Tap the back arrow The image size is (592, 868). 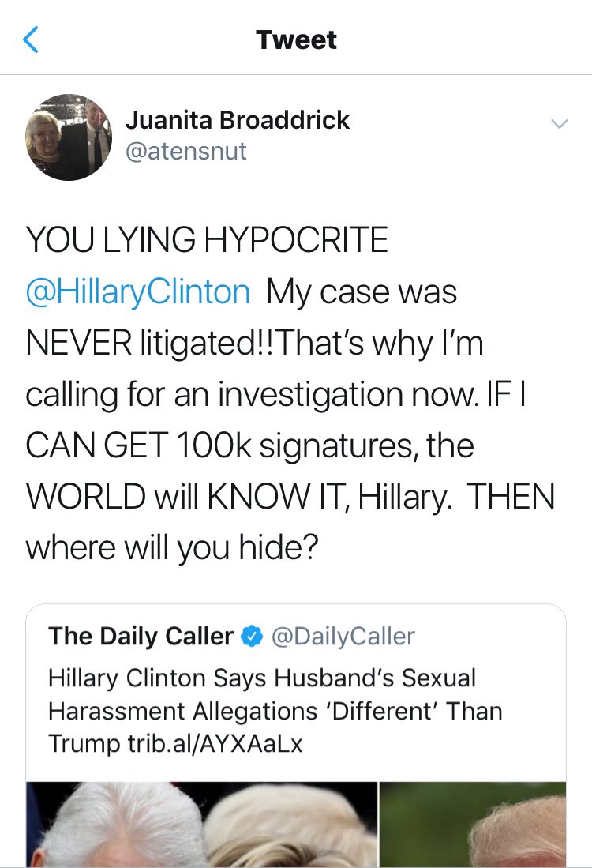31,39
